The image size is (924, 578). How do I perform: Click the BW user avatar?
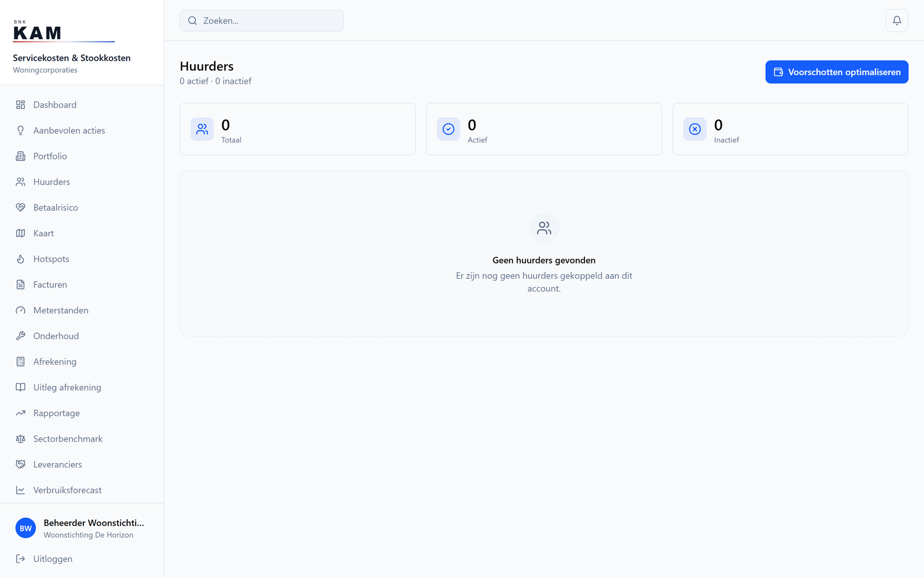point(25,528)
